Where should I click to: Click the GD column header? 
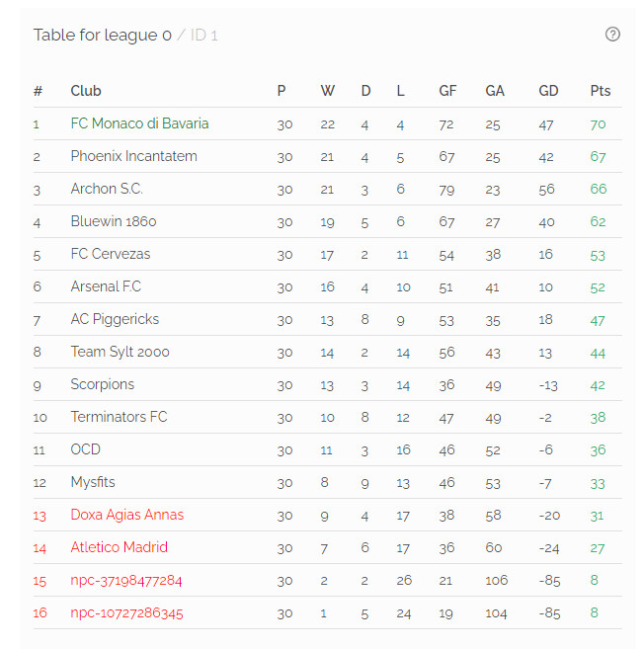tap(548, 91)
